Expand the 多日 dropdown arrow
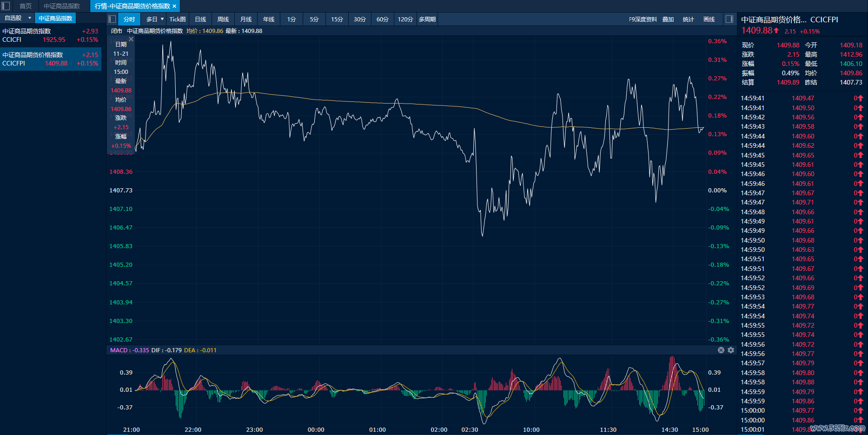The width and height of the screenshot is (868, 435). (162, 19)
